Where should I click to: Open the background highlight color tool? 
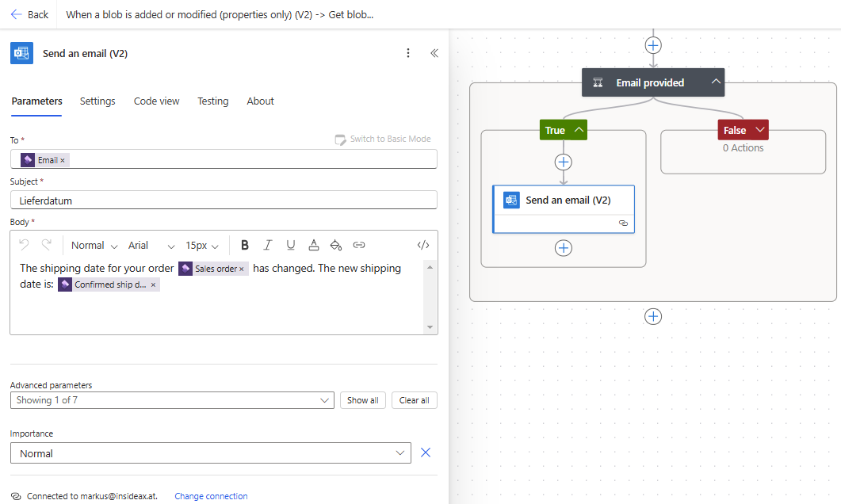click(x=336, y=246)
